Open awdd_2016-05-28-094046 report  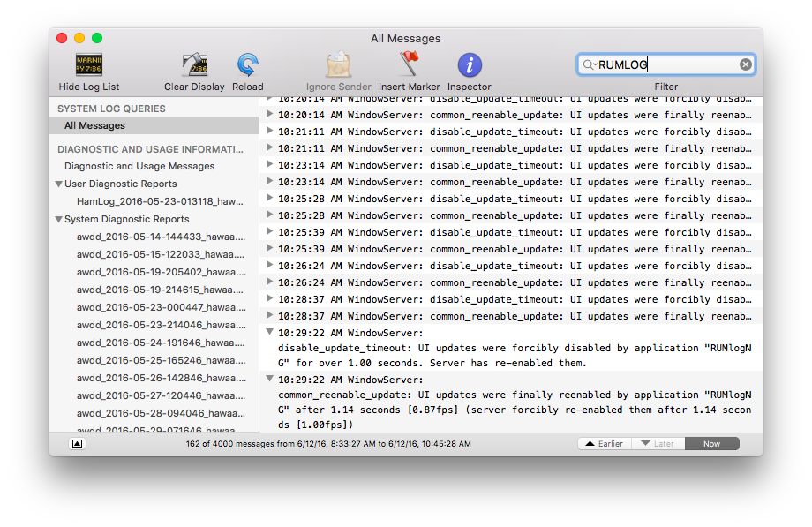(161, 413)
